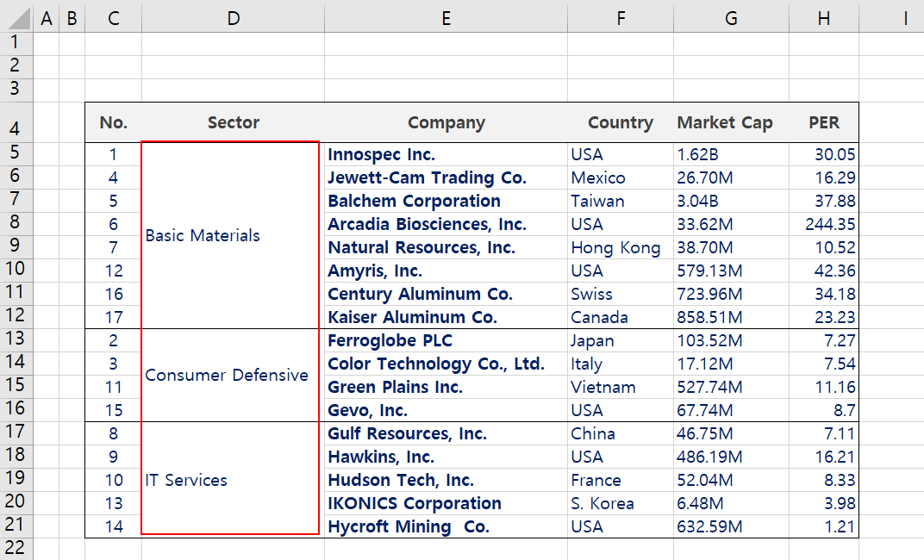Click the 244.35 PER cell
This screenshot has width=924, height=560.
pos(824,224)
